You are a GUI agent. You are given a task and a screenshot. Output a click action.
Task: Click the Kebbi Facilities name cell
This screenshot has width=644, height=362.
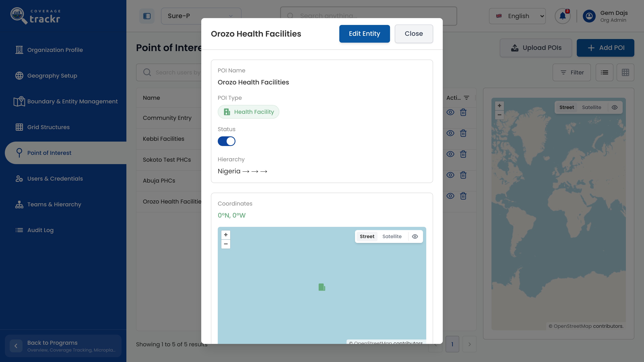pyautogui.click(x=163, y=139)
